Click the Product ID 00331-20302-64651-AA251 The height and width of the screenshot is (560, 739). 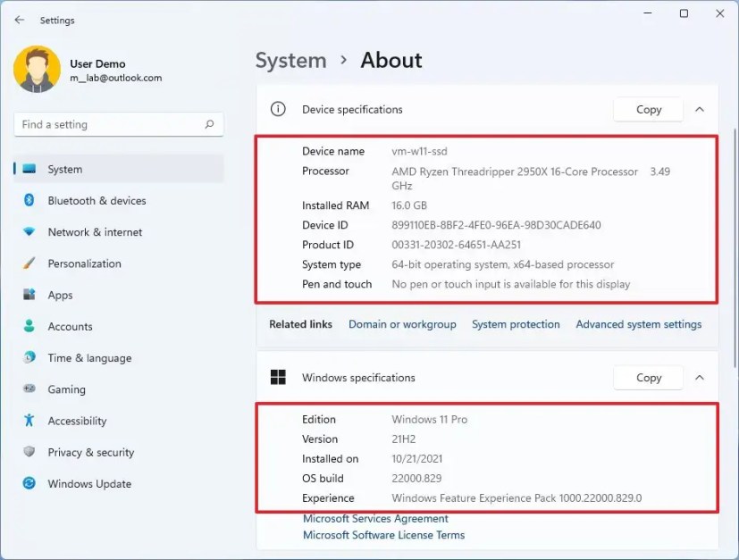456,245
